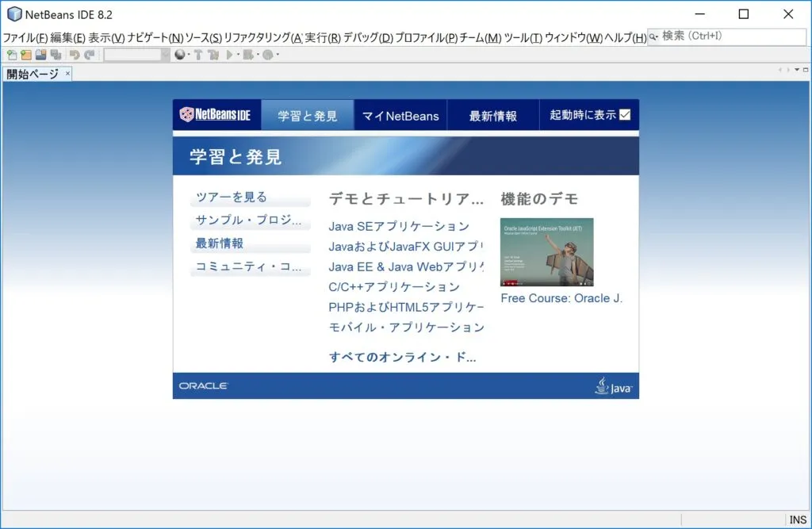Open the 編集(E) menu
812x529 pixels.
tap(68, 38)
